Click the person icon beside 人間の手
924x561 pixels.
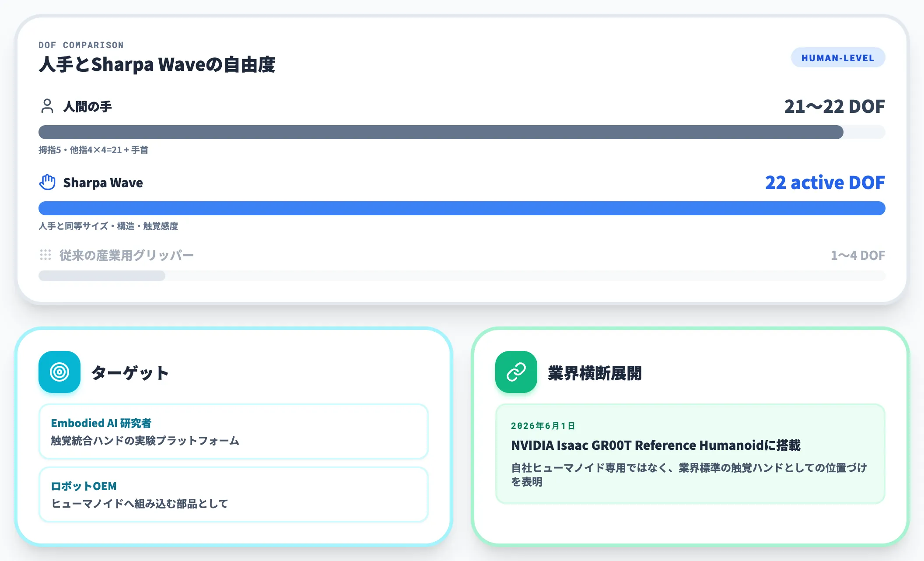click(x=47, y=106)
